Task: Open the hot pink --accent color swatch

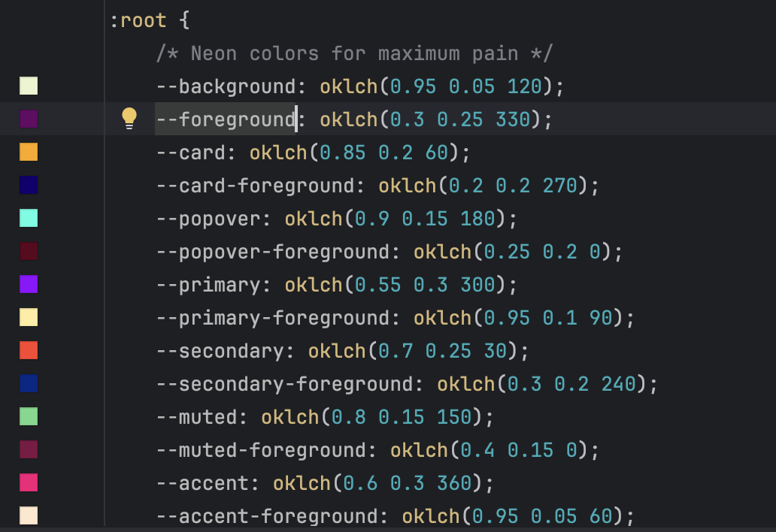Action: point(29,482)
